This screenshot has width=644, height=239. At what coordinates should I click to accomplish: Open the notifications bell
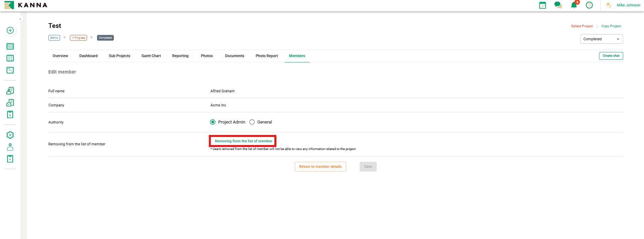pyautogui.click(x=574, y=5)
